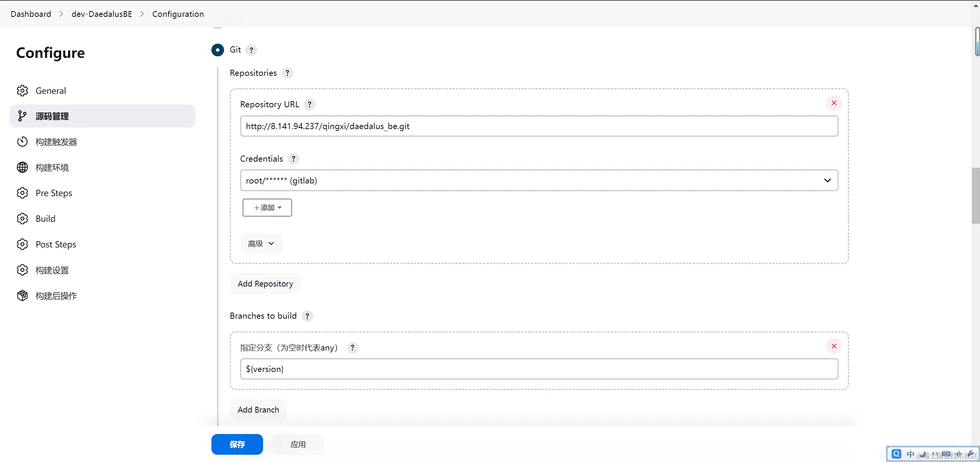Click the 构建后操作 package icon
Image resolution: width=980 pixels, height=462 pixels.
point(22,296)
